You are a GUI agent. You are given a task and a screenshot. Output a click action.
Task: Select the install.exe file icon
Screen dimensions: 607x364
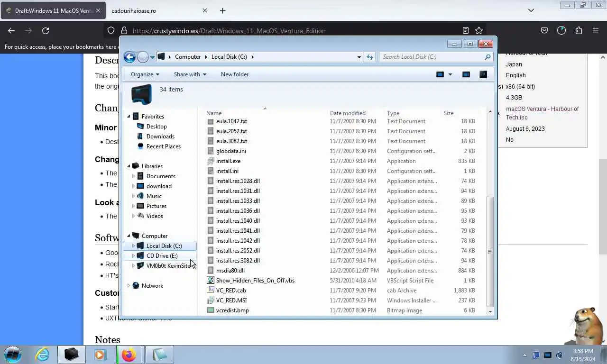(211, 161)
